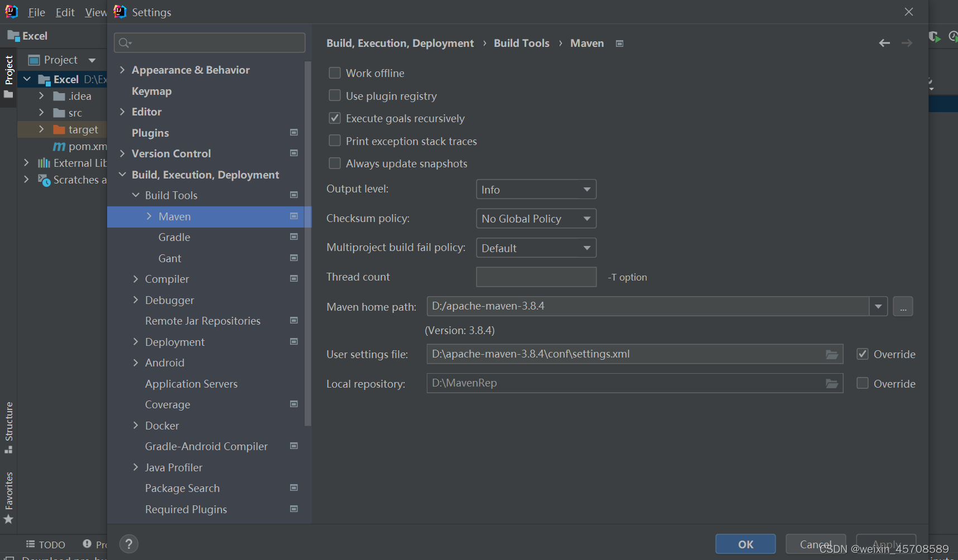The height and width of the screenshot is (560, 958).
Task: Open Maven home path browse dialog via "..." button
Action: (x=903, y=306)
